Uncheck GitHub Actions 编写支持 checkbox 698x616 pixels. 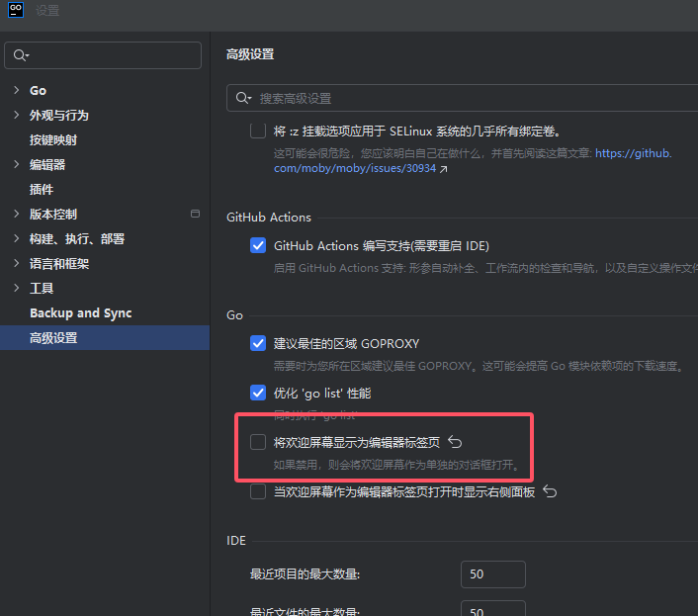click(258, 245)
